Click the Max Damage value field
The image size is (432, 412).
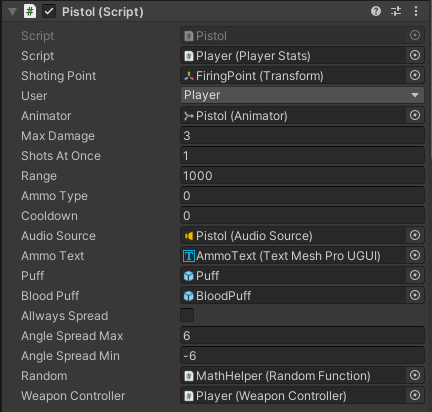[x=302, y=136]
